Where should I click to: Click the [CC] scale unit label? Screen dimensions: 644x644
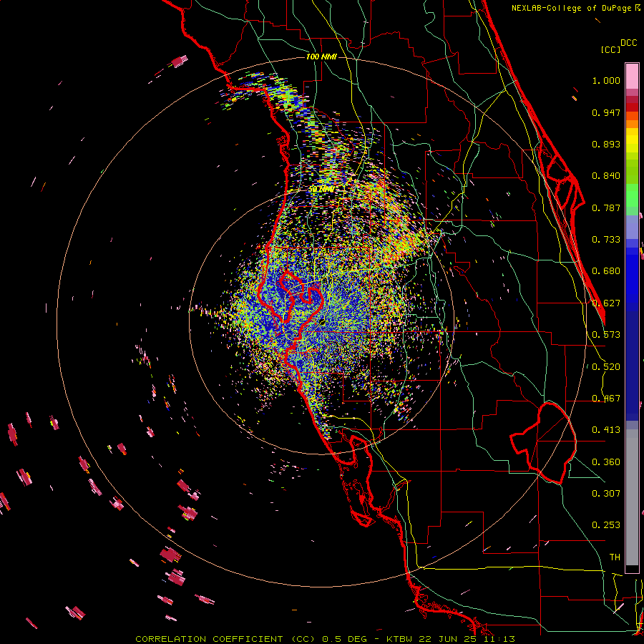(610, 49)
